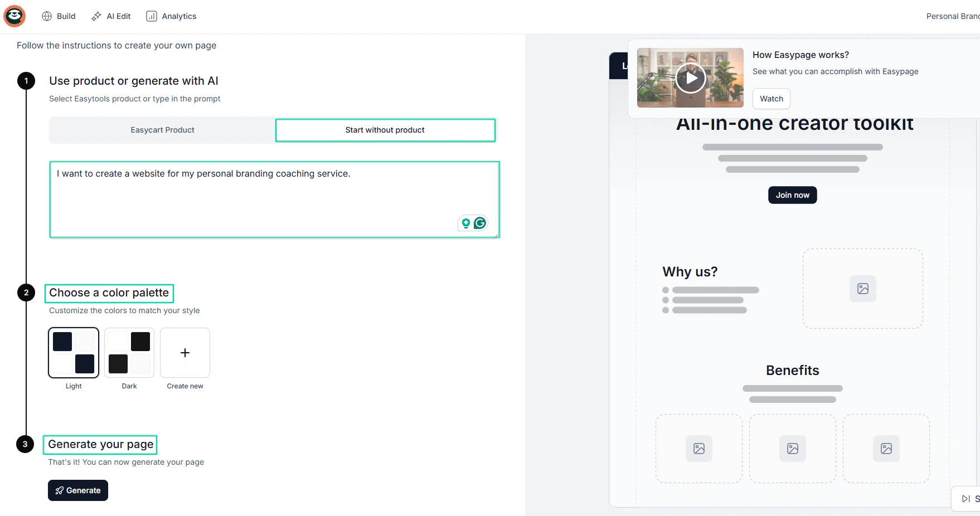Click the AI Edit sparkle icon
The height and width of the screenshot is (516, 980).
point(96,16)
